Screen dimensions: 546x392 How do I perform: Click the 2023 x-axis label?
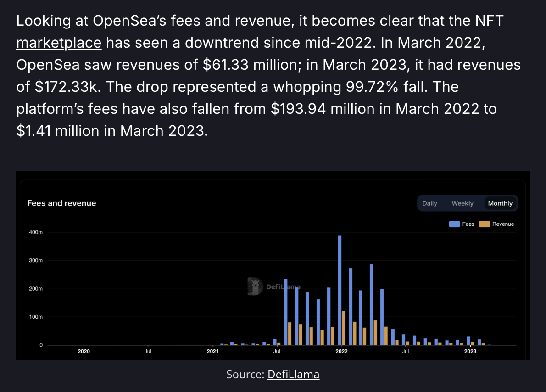pyautogui.click(x=470, y=351)
